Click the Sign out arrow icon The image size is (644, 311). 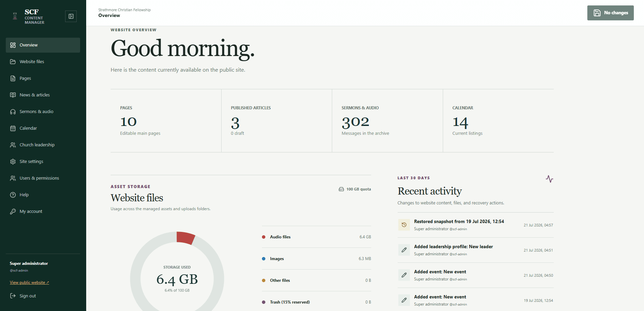pos(13,296)
